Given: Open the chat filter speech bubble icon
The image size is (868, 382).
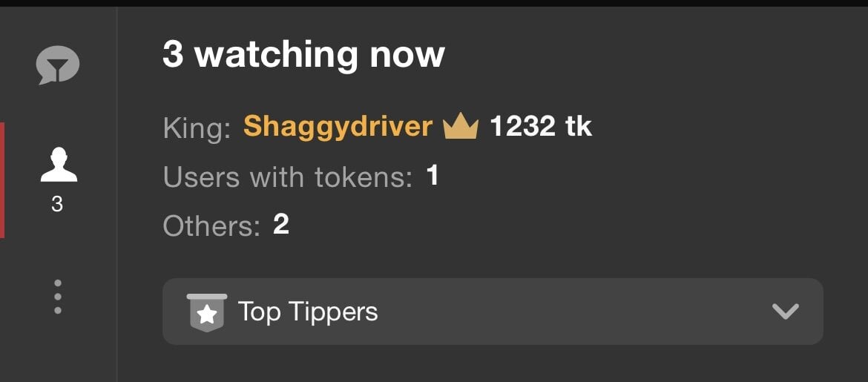Looking at the screenshot, I should pyautogui.click(x=58, y=65).
